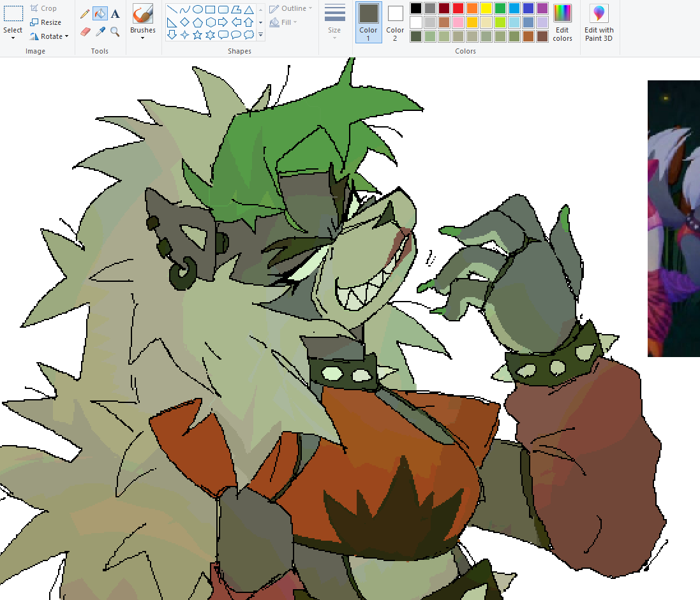This screenshot has height=600, width=700.
Task: Pick the dark red color swatch
Action: [444, 8]
